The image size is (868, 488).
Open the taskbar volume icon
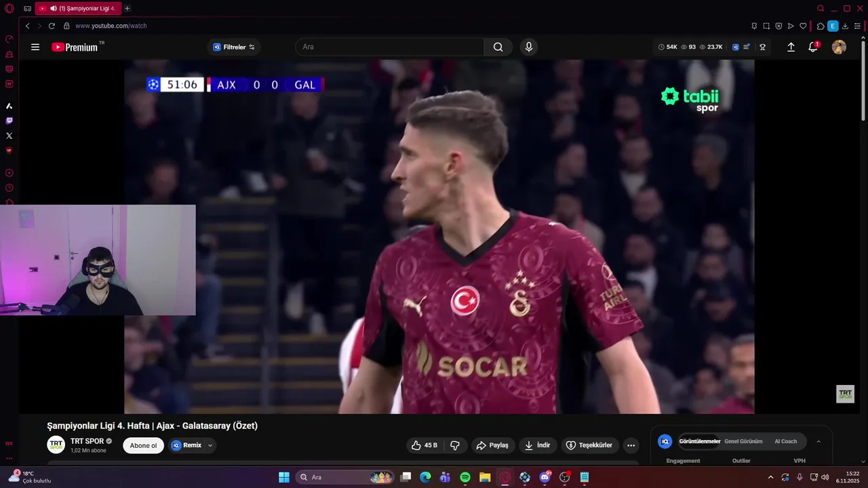pos(825,477)
